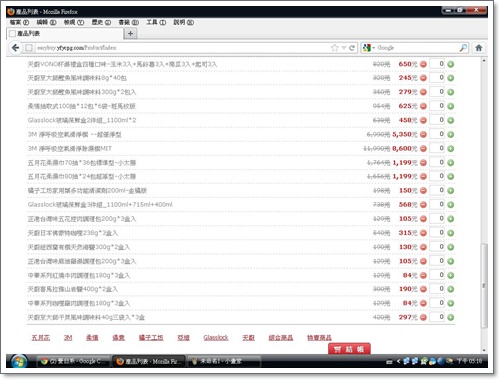Click the quantity field on the 297元 row

[437, 317]
